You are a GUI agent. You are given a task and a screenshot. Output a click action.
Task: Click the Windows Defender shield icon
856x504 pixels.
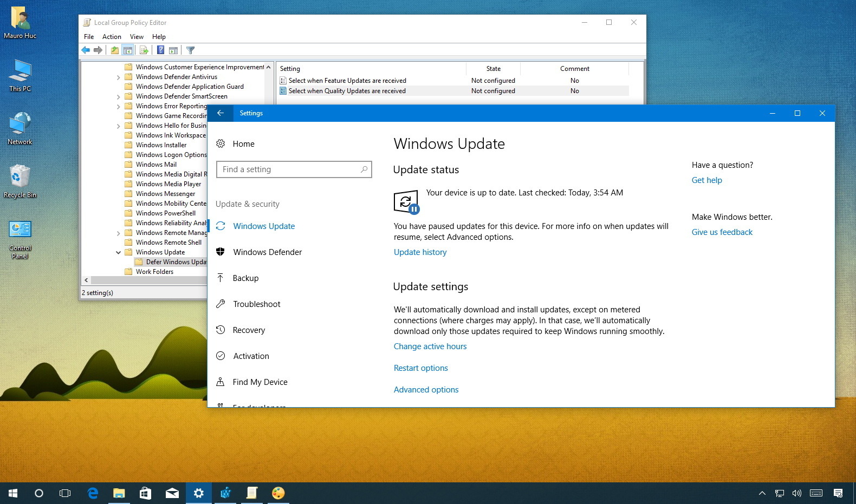[221, 252]
